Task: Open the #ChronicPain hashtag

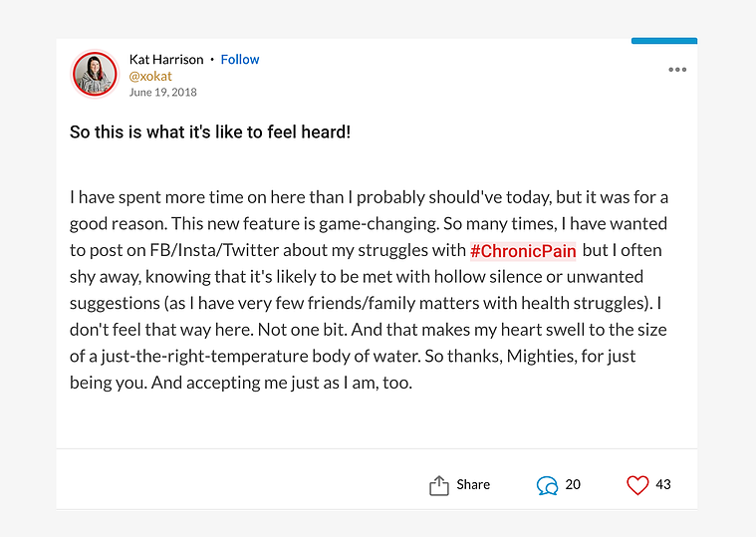Action: (x=523, y=251)
